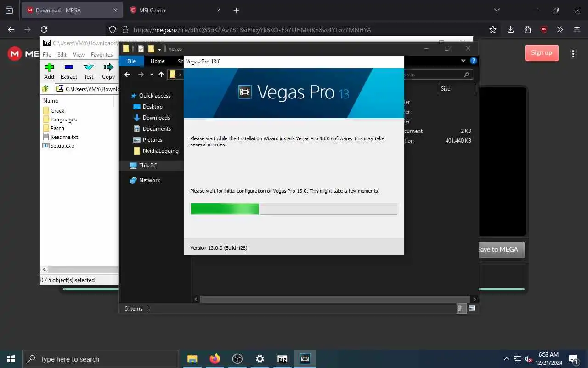Sort by the Size column in File Explorer
The height and width of the screenshot is (368, 588).
click(x=446, y=89)
